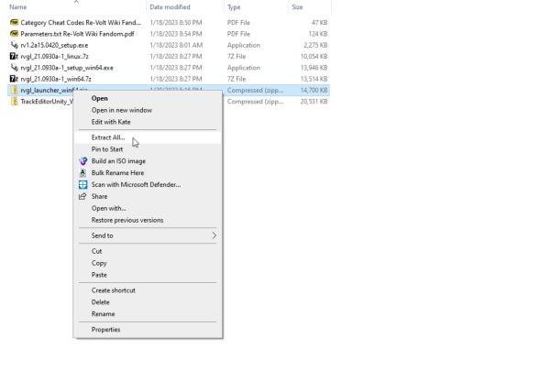Screen dimensions: 550x392
Task: Click the 47 KB size cell
Action: [x=319, y=22]
